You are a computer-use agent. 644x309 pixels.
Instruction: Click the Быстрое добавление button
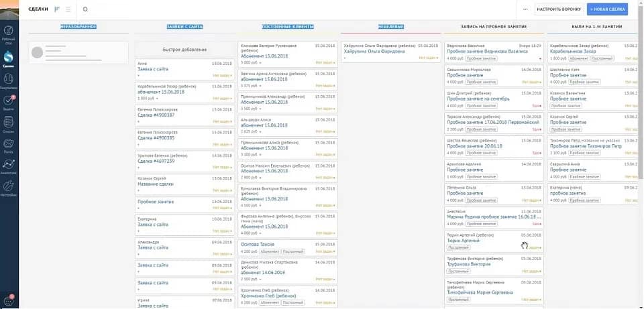[184, 49]
